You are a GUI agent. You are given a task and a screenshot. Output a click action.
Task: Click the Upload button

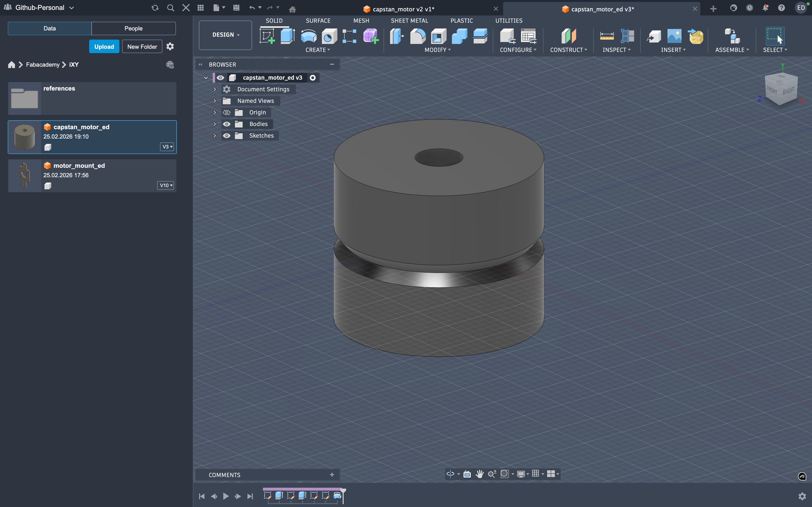point(104,47)
